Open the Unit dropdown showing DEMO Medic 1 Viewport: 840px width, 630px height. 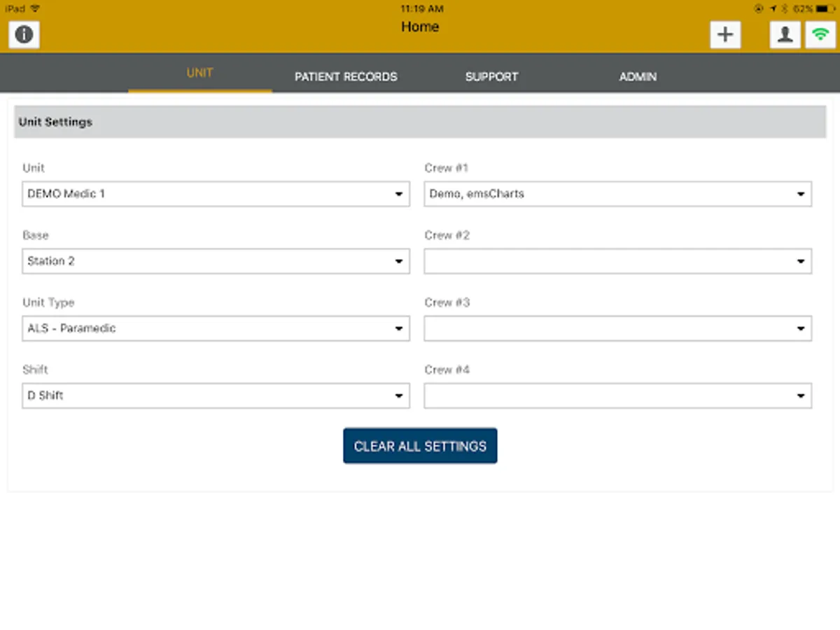click(x=216, y=194)
